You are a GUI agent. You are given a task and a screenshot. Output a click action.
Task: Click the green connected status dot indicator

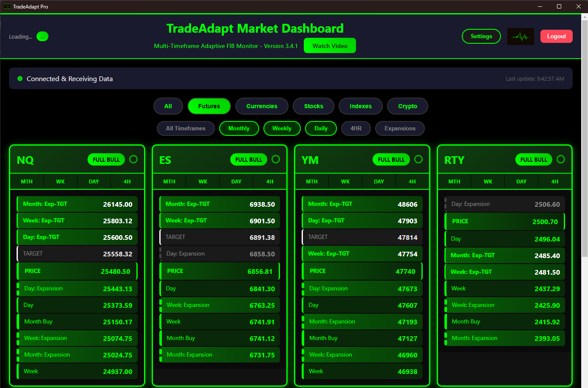pyautogui.click(x=20, y=79)
